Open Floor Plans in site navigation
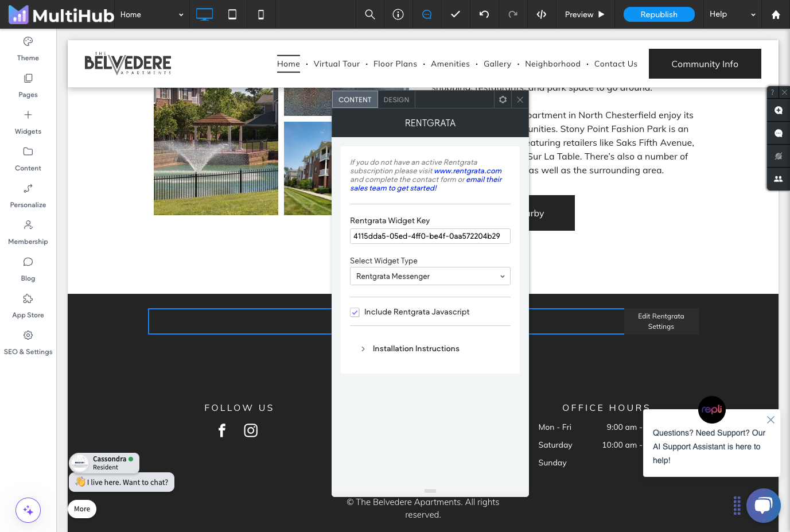 point(395,64)
